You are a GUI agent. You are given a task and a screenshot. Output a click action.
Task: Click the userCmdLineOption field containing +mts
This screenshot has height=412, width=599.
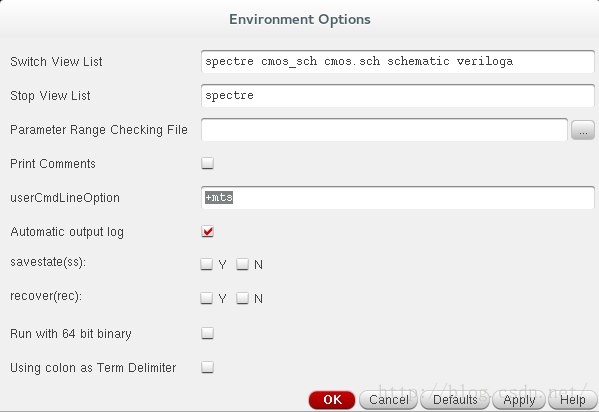tap(398, 198)
